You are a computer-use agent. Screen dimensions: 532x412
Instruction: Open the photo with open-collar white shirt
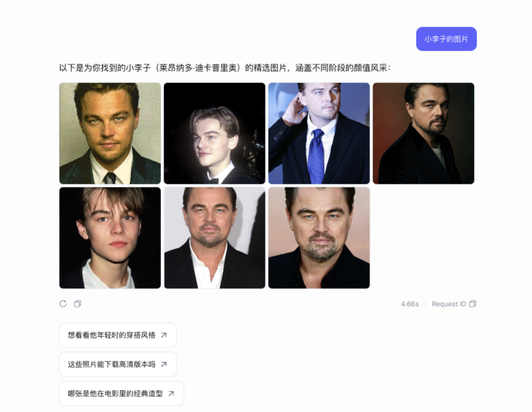[214, 238]
